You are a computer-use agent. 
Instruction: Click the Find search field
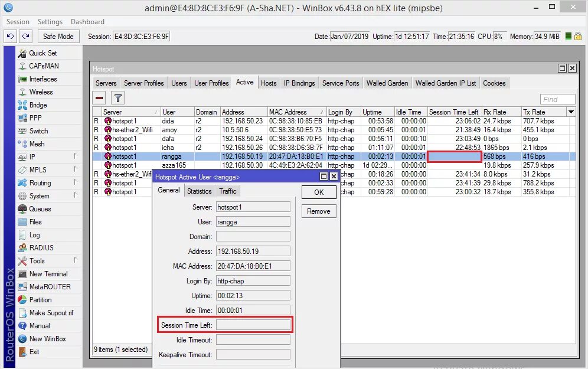pyautogui.click(x=558, y=99)
